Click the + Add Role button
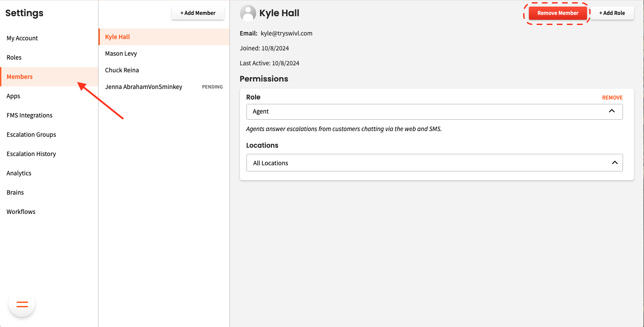This screenshot has width=644, height=327. (x=612, y=13)
